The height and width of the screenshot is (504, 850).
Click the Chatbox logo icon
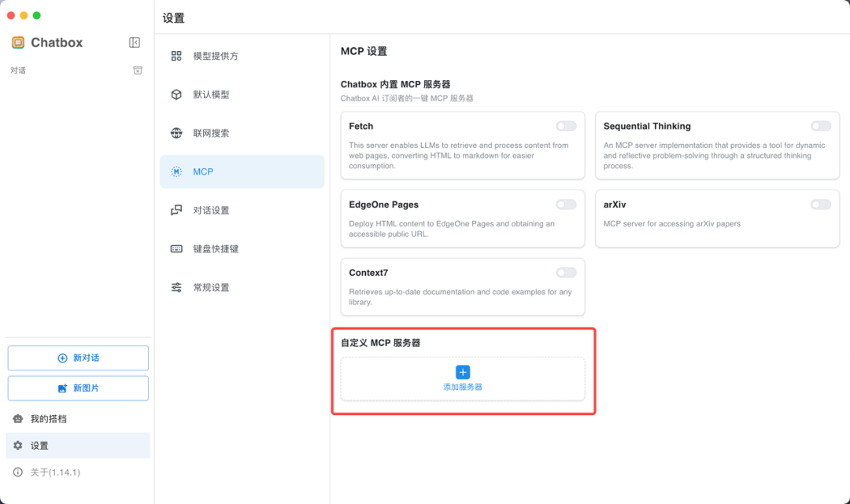(18, 42)
